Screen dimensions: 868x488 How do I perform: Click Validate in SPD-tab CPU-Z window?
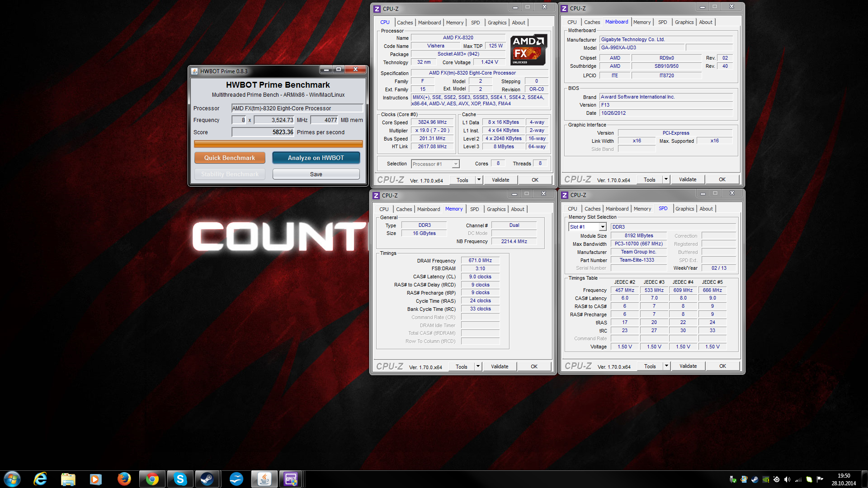click(x=688, y=366)
